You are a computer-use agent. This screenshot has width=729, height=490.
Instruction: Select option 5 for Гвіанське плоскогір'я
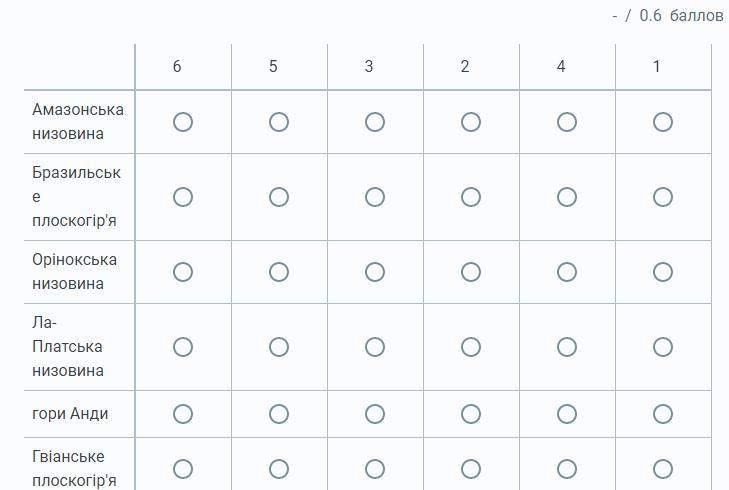[x=279, y=469]
